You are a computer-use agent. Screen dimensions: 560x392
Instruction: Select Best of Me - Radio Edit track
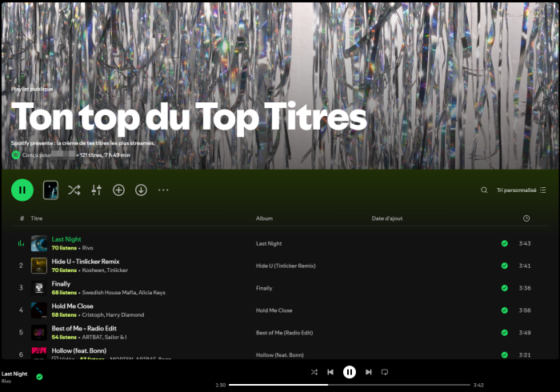(x=84, y=328)
